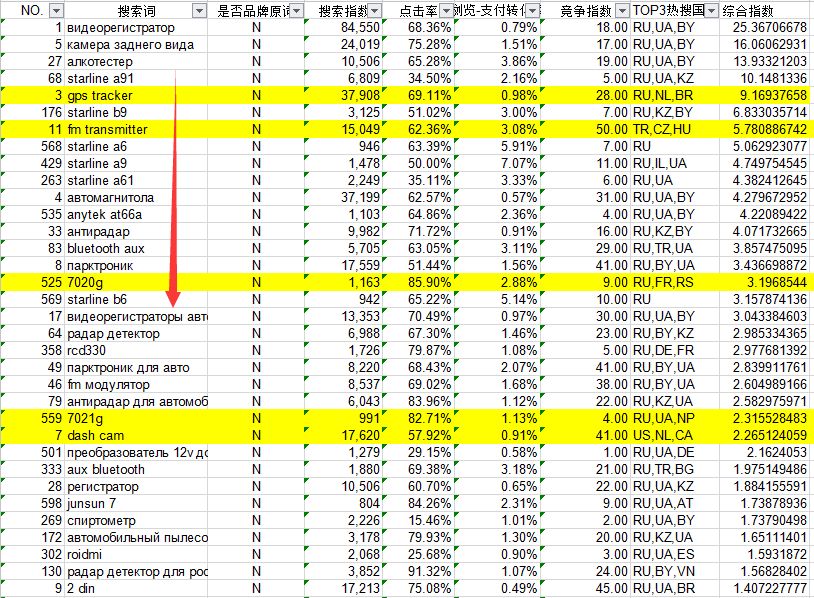
Task: Select the cell 'видеорегистратор'
Action: (x=136, y=28)
